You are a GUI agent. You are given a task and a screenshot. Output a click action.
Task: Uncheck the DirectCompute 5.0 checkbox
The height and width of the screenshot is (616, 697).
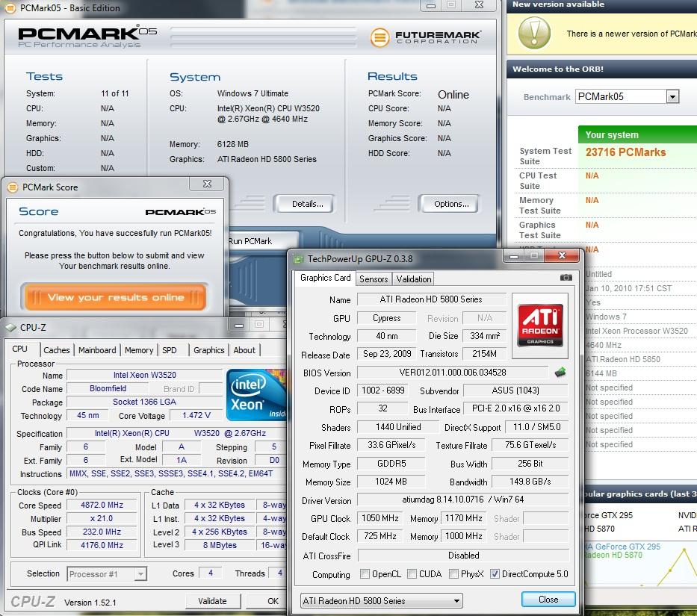pos(495,573)
